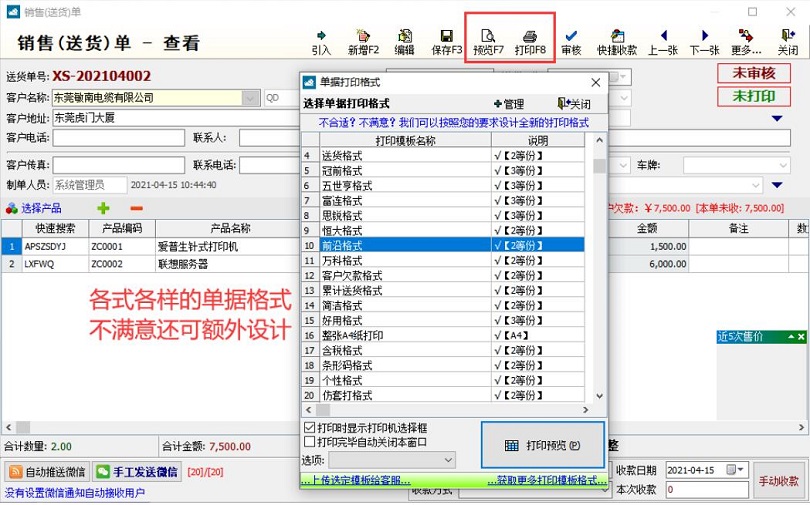Click the 手工发送微信 button
Viewport: 810px width, 505px height.
[140, 472]
